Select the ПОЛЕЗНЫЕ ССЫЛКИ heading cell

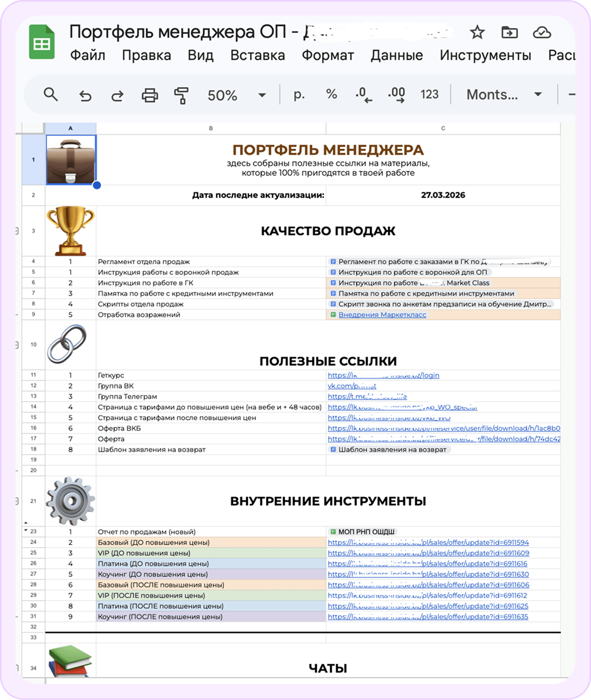[x=328, y=345]
